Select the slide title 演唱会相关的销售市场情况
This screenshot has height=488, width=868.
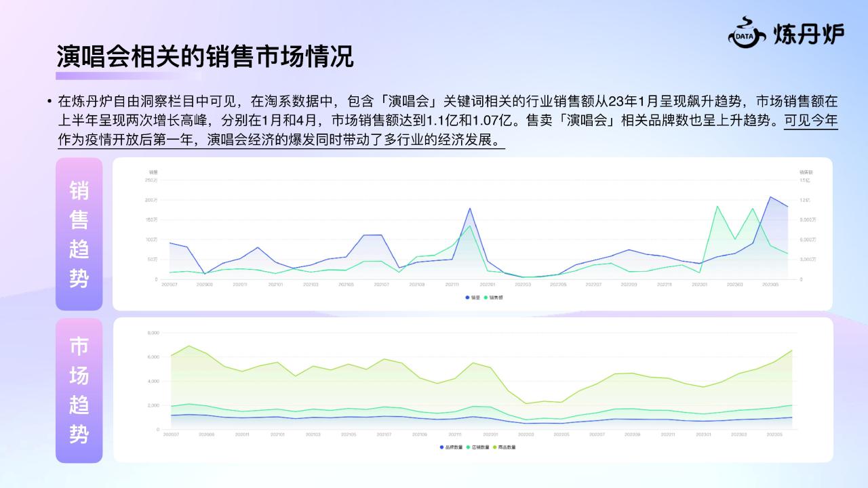pyautogui.click(x=205, y=56)
